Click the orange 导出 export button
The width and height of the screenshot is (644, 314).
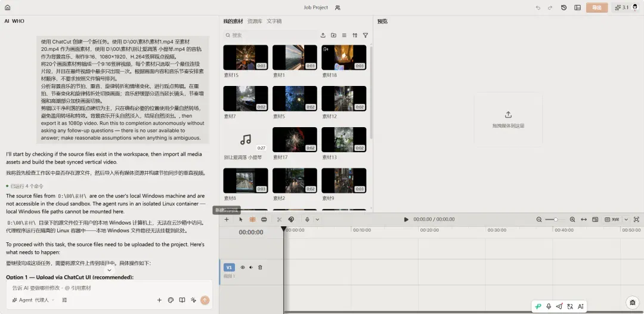tap(597, 7)
